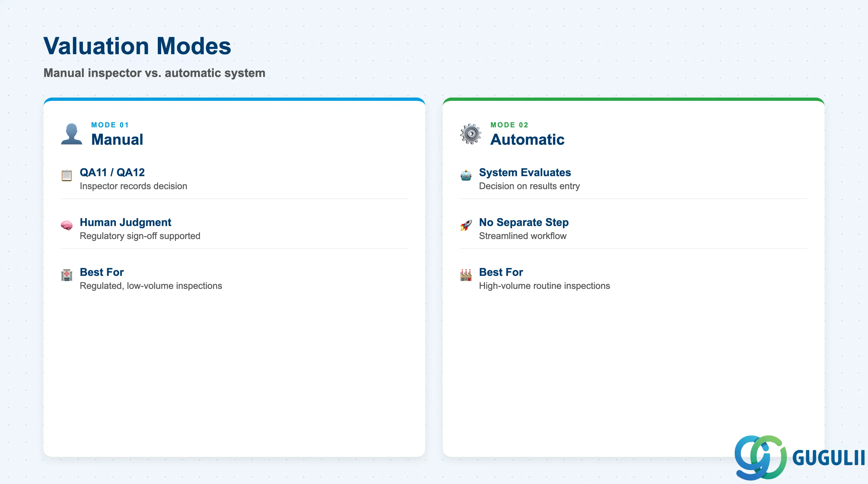Click the text Inspector records decision
The height and width of the screenshot is (484, 868).
tap(133, 186)
